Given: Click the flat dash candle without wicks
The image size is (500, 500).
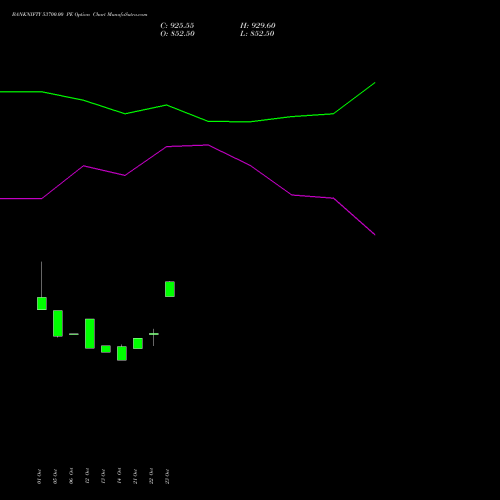Looking at the screenshot, I should 74,334.
